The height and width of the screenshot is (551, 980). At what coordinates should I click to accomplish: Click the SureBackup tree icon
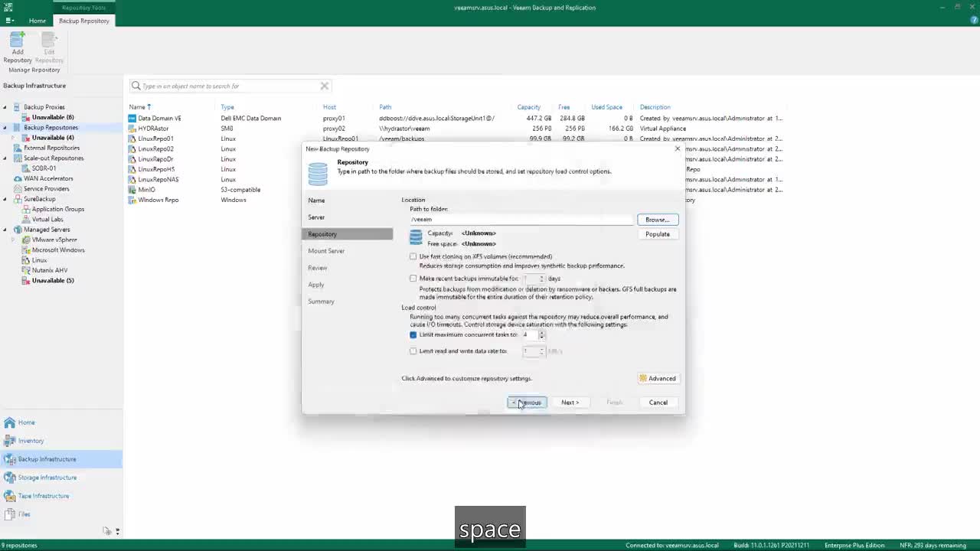coord(17,199)
